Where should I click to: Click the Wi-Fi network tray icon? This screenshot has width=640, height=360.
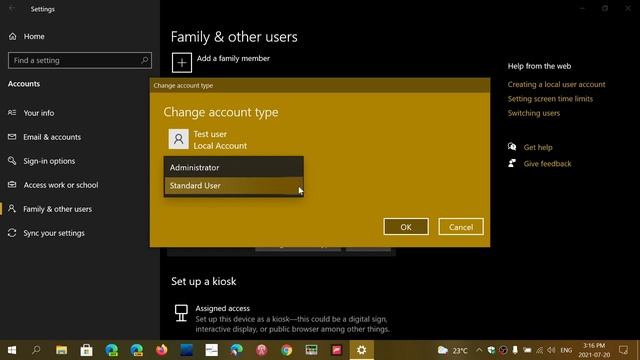[540, 350]
